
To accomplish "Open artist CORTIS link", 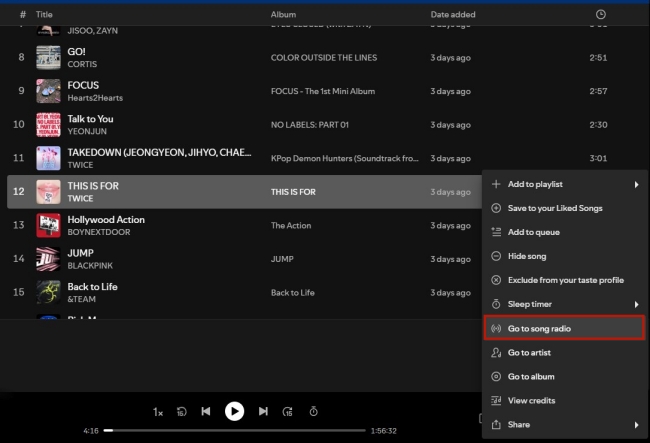I will tap(82, 64).
